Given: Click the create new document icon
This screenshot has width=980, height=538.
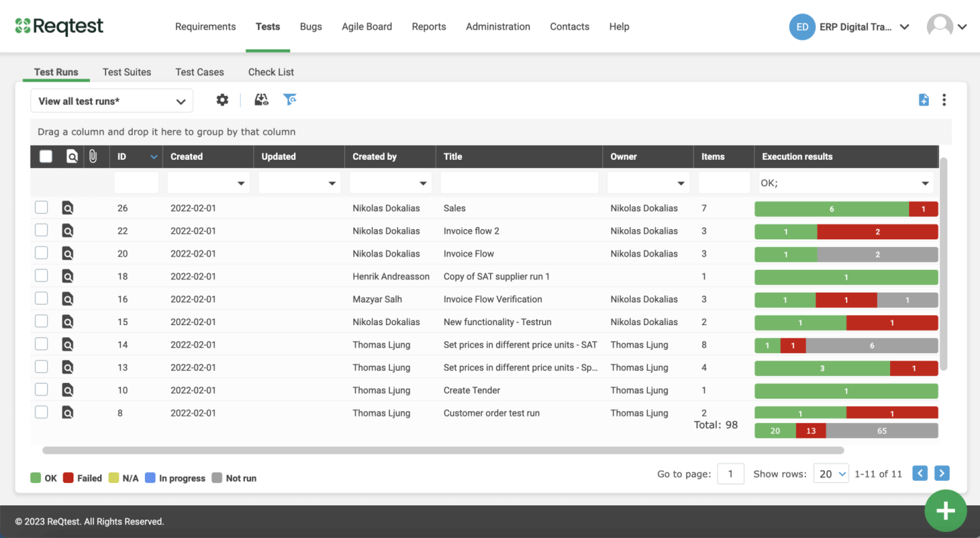Looking at the screenshot, I should (x=924, y=99).
